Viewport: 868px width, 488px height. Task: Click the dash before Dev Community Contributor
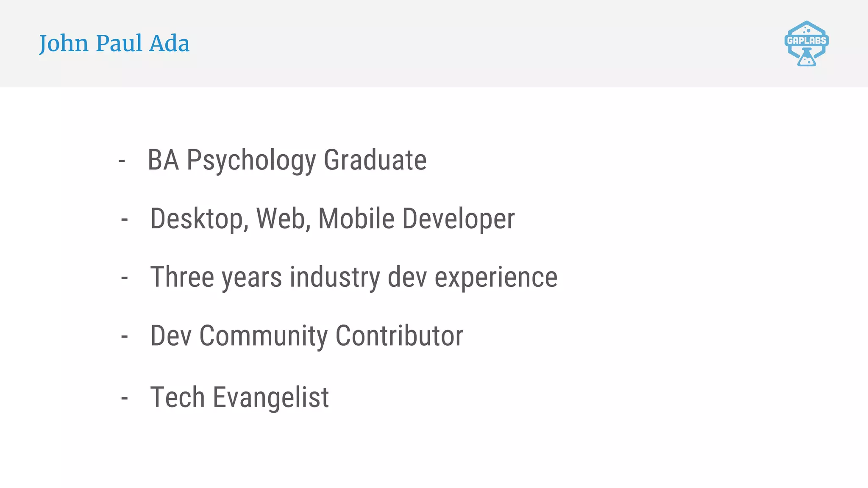(124, 337)
